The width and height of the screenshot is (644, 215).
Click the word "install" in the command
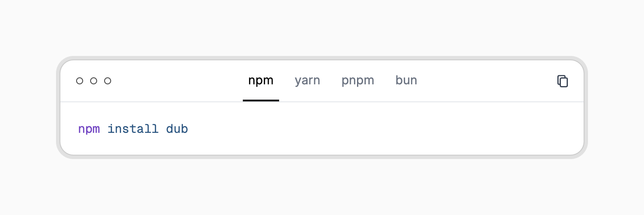133,129
